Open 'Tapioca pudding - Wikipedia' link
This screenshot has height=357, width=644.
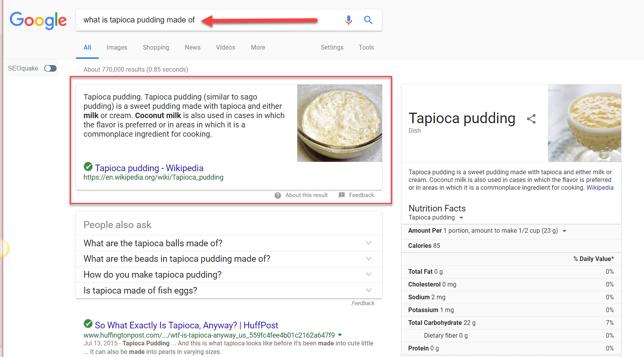click(149, 168)
